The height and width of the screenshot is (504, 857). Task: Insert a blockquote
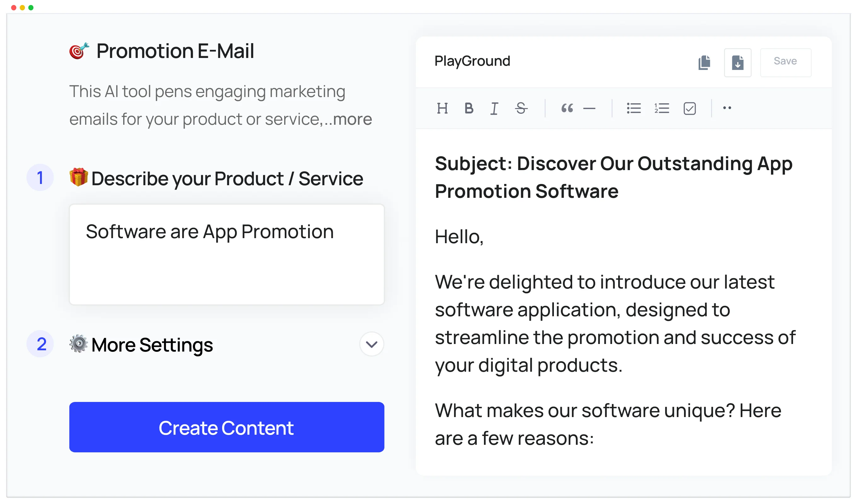coord(567,108)
